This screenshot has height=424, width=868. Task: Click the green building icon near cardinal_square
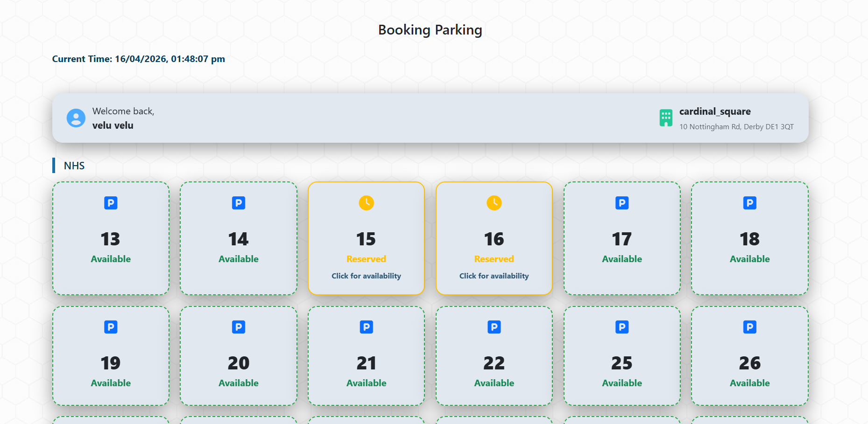tap(665, 118)
